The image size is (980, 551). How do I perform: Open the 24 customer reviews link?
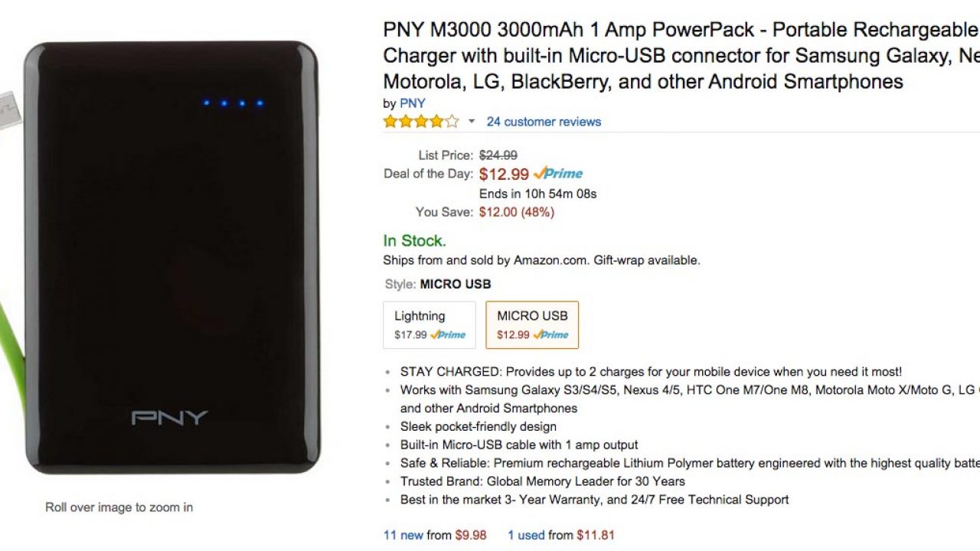click(x=544, y=122)
